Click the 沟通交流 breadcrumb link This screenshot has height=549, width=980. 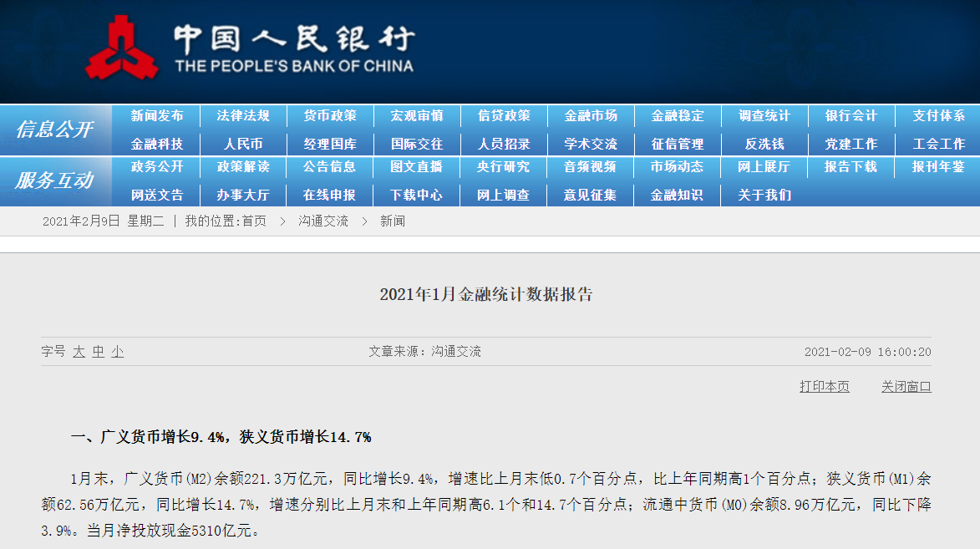(323, 221)
